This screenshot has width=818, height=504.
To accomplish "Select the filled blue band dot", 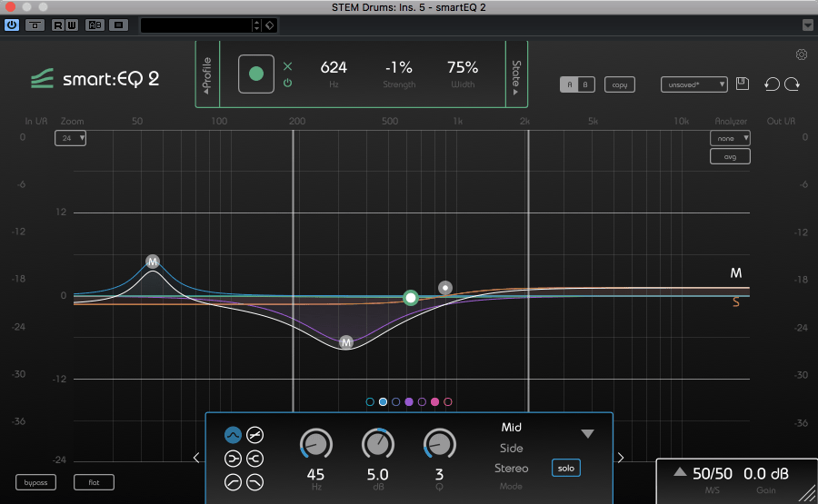I will [383, 402].
